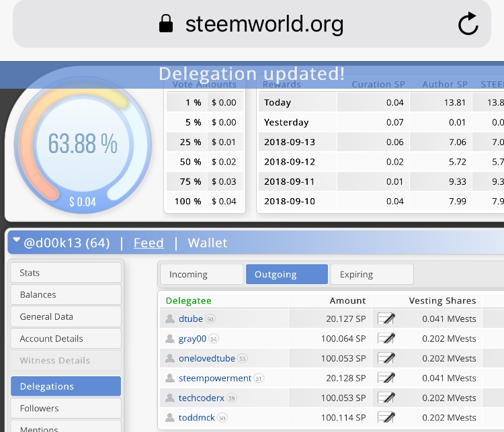
Task: Open the Followers section
Action: [66, 408]
